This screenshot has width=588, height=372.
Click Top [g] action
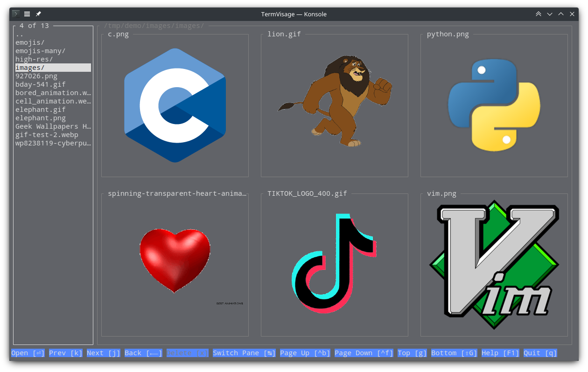412,353
